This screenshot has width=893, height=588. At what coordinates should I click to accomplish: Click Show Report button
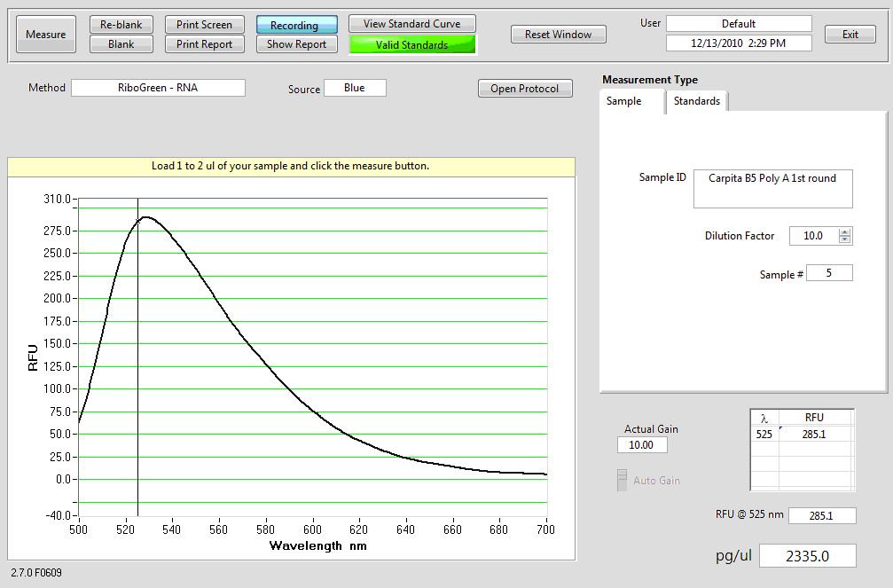coord(297,44)
